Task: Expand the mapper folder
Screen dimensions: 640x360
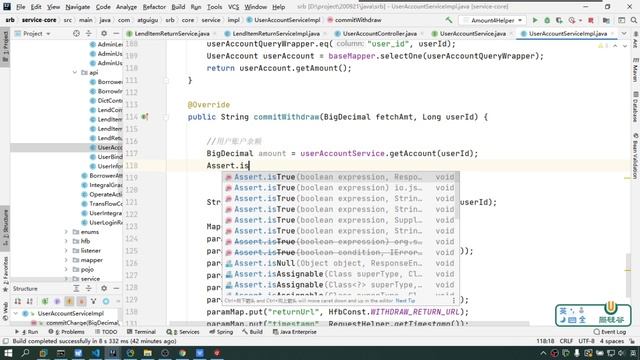Action: (x=66, y=260)
